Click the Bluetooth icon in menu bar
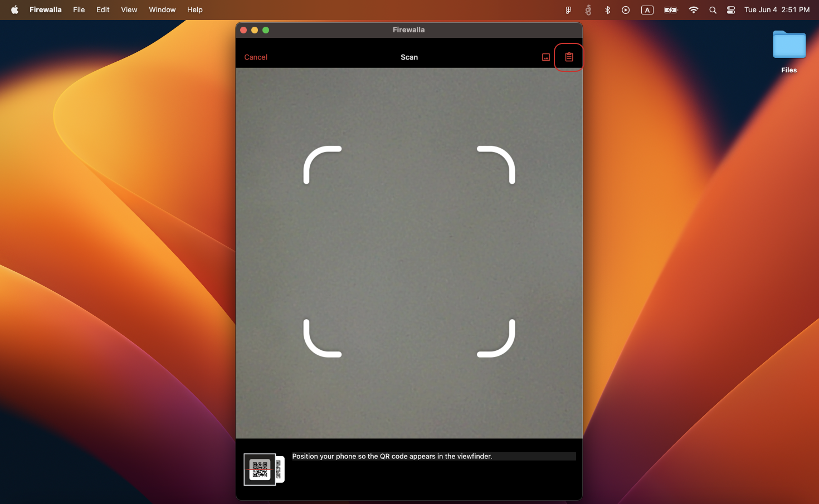The image size is (819, 504). click(608, 9)
